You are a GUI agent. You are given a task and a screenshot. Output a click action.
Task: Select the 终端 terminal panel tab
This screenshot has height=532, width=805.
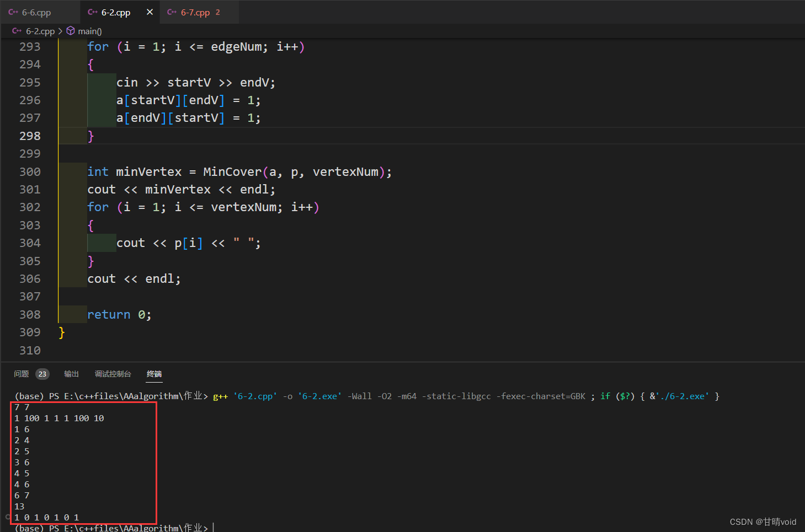point(154,374)
